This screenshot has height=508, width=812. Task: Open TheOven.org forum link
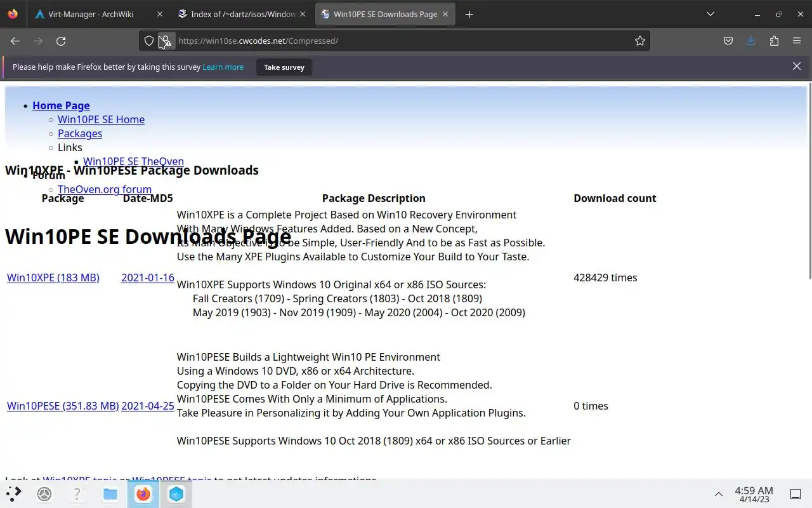(105, 189)
